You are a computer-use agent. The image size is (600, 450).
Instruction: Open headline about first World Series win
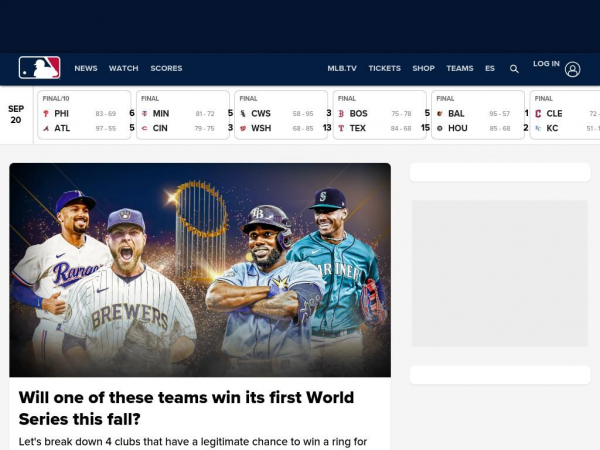pyautogui.click(x=186, y=408)
